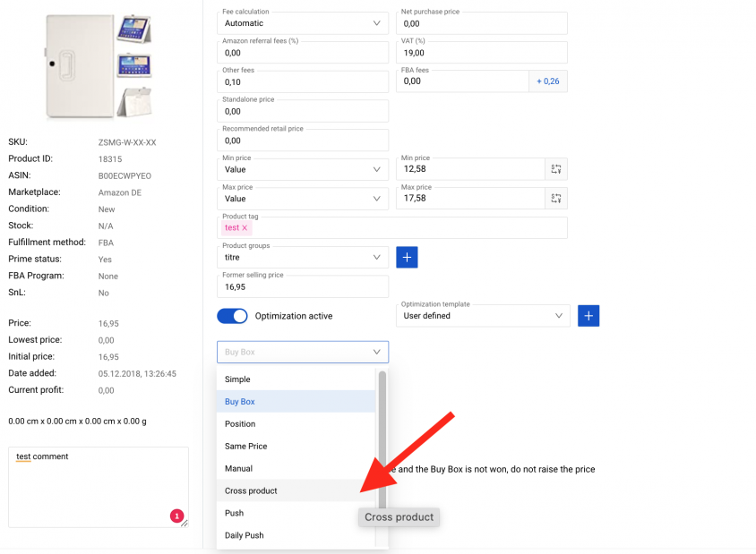Click the Product tag input area
The width and height of the screenshot is (756, 554).
point(392,228)
